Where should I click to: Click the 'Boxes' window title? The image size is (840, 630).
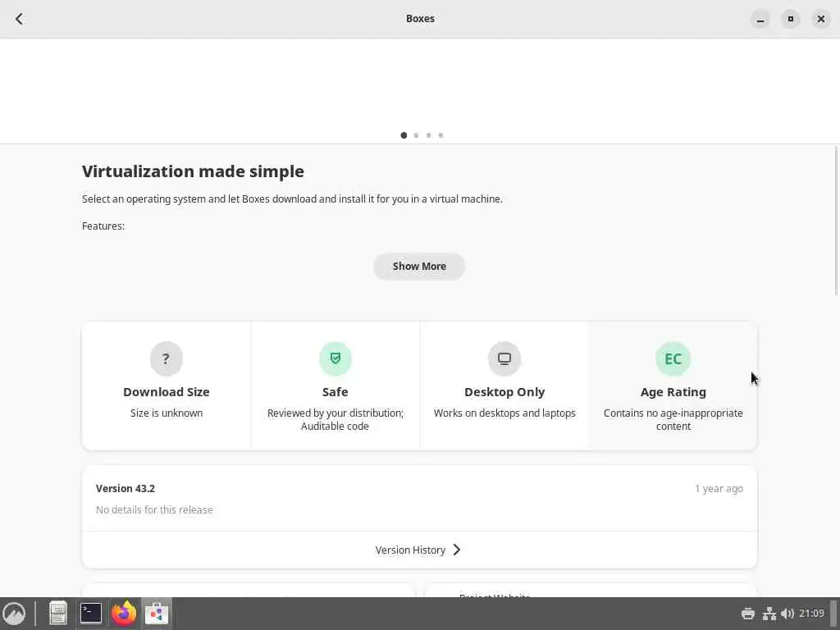pos(420,19)
